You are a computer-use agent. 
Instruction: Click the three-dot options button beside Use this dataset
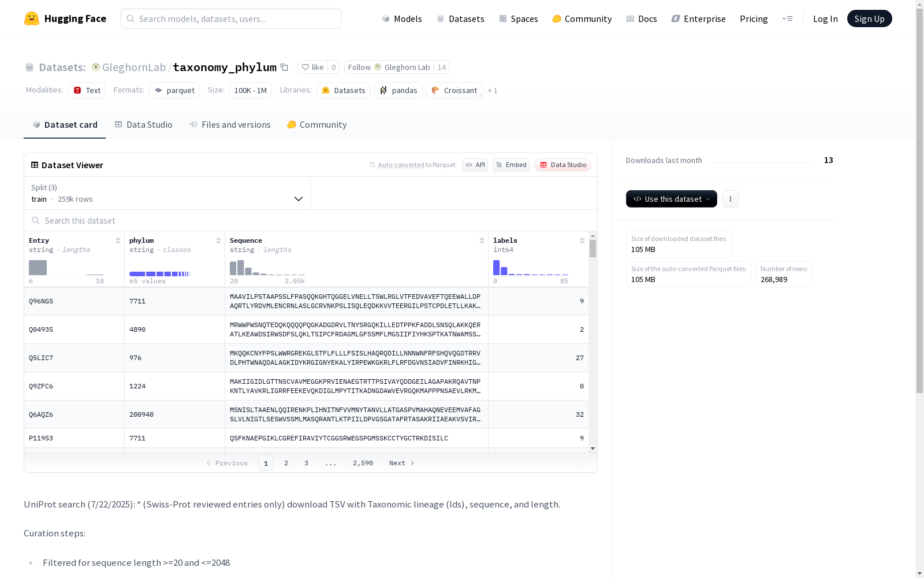(731, 199)
